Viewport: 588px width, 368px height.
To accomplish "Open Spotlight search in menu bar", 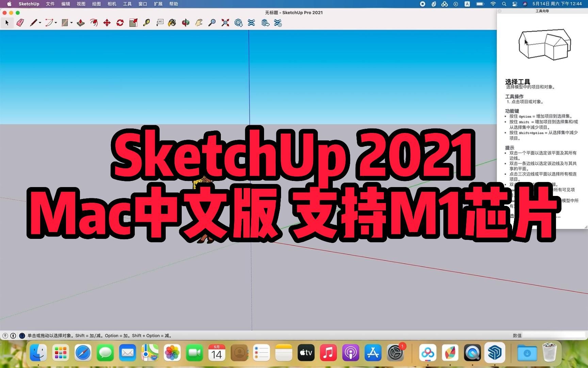I will click(x=504, y=4).
